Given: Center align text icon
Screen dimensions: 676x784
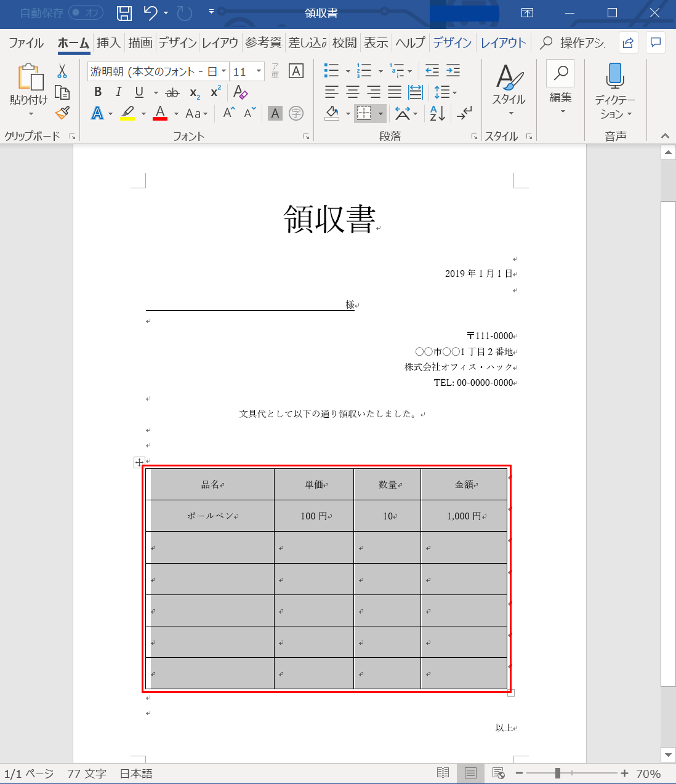Looking at the screenshot, I should pyautogui.click(x=353, y=92).
